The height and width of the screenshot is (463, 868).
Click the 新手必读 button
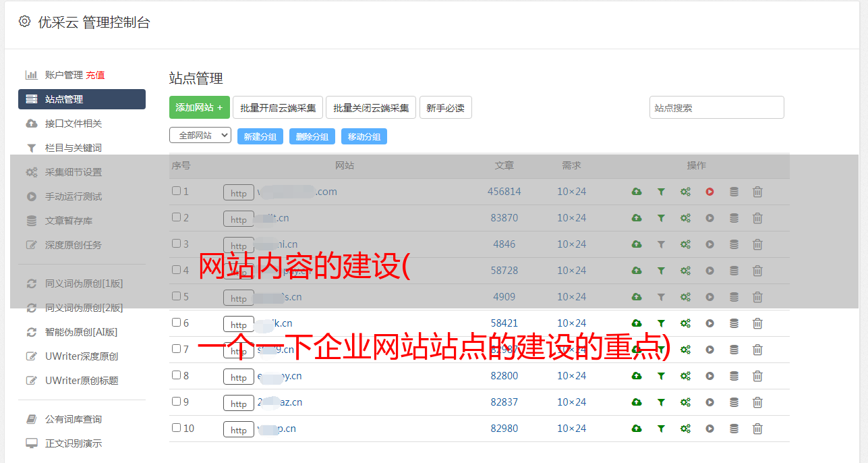click(x=446, y=107)
